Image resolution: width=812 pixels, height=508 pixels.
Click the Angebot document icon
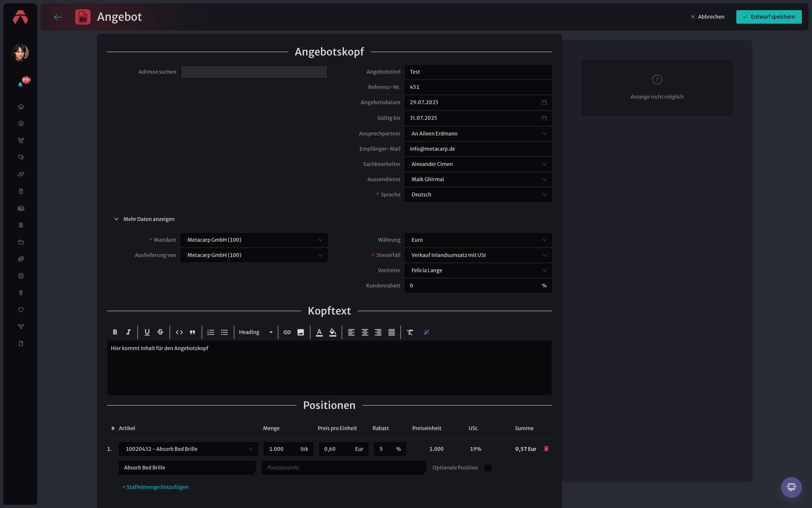point(83,17)
